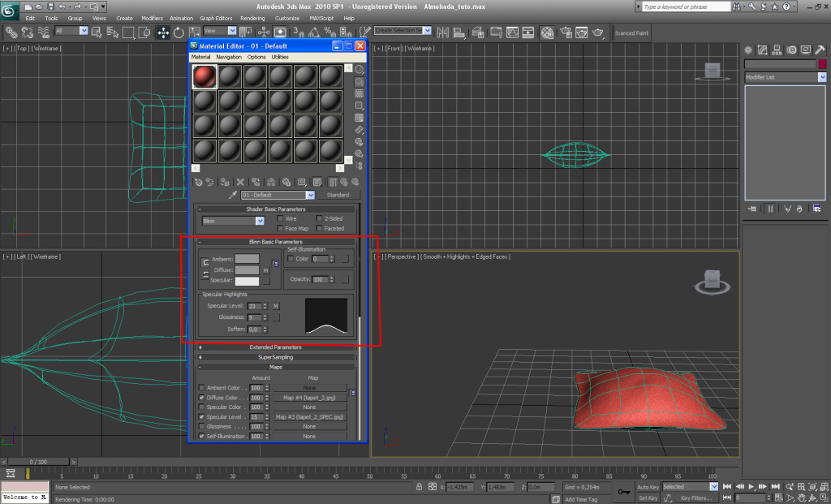Click the Standard material type button
The width and height of the screenshot is (831, 504).
pyautogui.click(x=338, y=195)
